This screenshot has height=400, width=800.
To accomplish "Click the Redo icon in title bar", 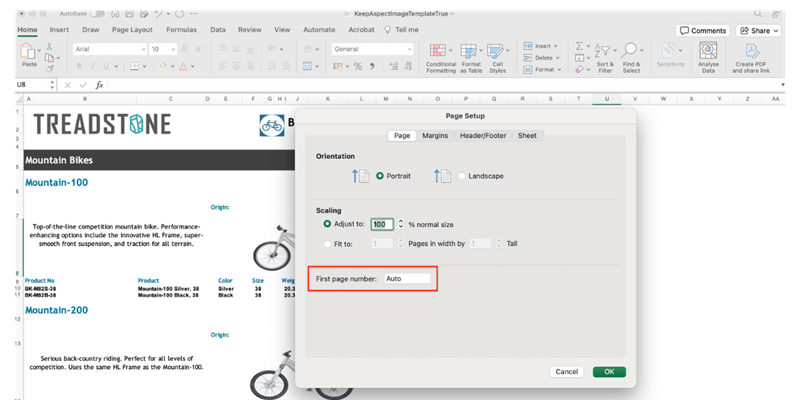I will click(180, 14).
